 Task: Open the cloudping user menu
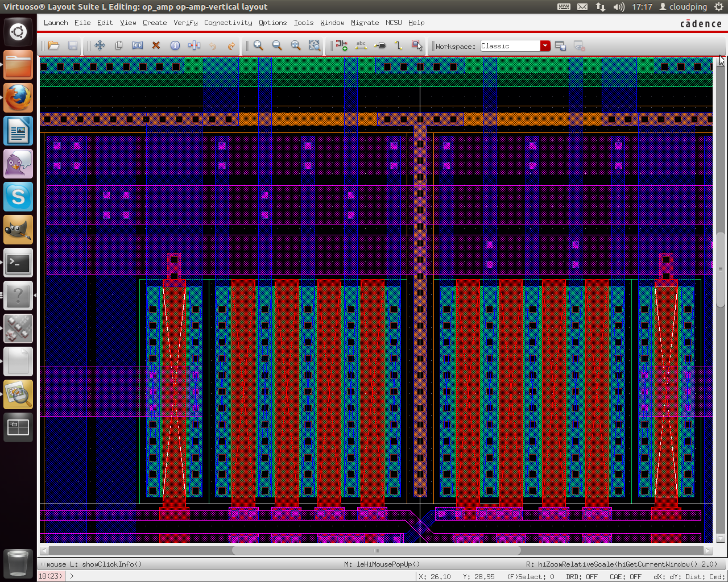[x=683, y=7]
